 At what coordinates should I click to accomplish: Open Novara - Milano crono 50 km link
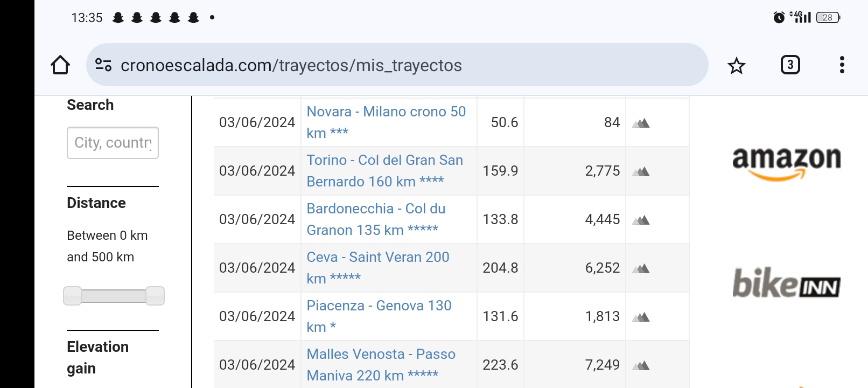point(386,112)
